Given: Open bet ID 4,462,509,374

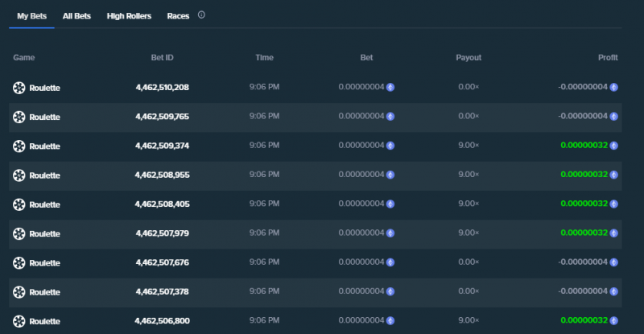Looking at the screenshot, I should pos(163,146).
